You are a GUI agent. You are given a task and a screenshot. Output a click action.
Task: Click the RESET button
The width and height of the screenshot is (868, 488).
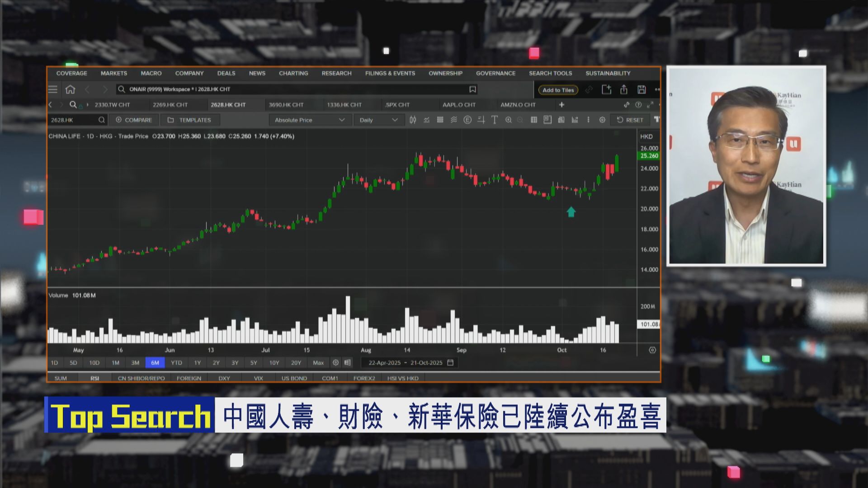(630, 120)
